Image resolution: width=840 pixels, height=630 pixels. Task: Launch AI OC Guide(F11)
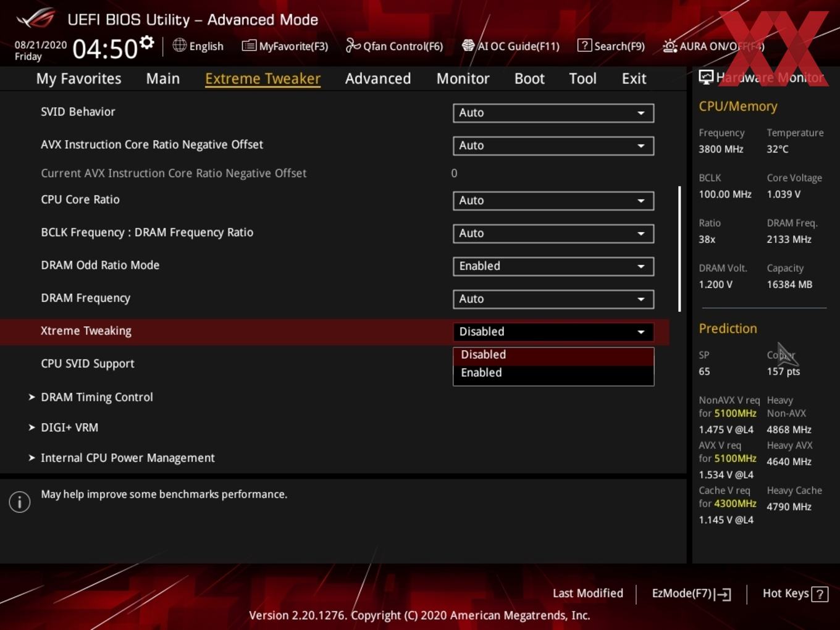point(511,46)
